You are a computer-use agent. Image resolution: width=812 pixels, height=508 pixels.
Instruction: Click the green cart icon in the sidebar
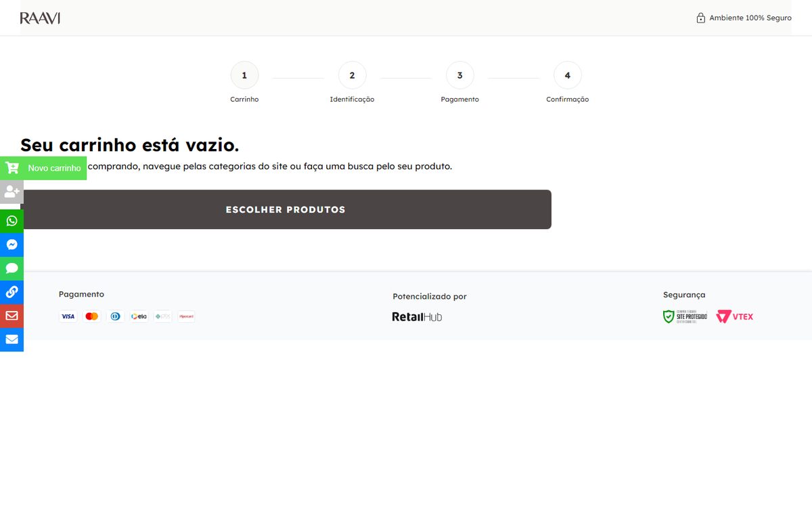(12, 168)
